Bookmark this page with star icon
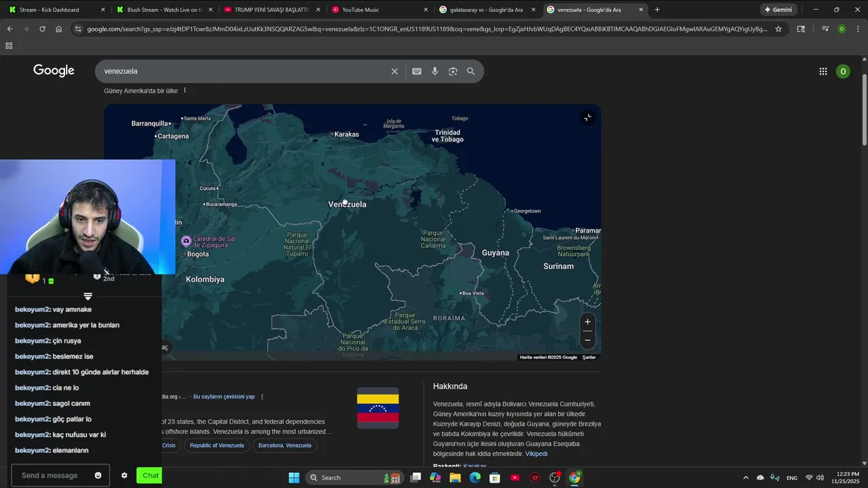This screenshot has width=868, height=488. point(778,29)
